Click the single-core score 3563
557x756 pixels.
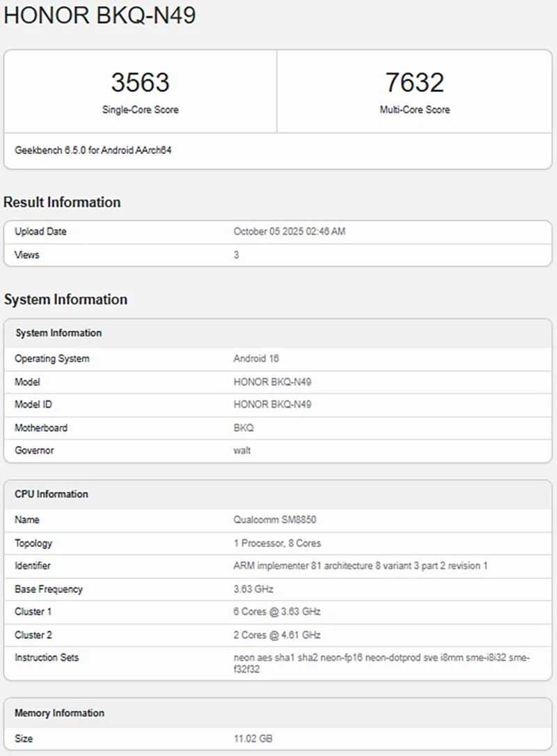point(140,83)
